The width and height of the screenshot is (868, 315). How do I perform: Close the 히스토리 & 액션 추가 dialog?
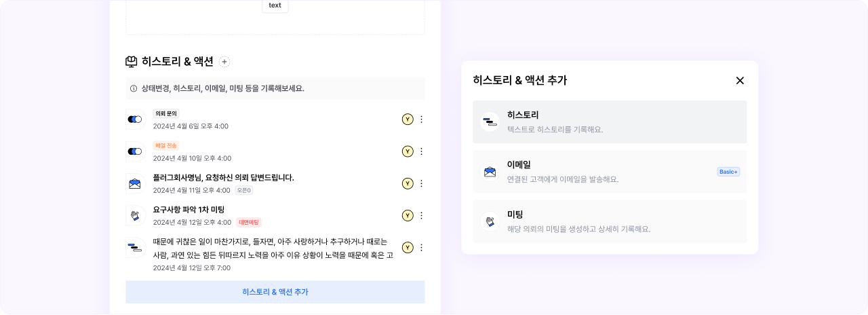coord(740,81)
